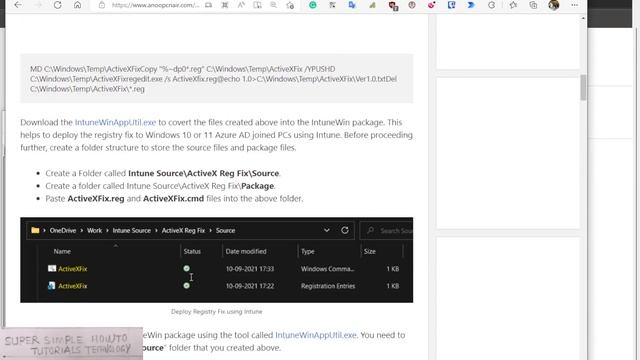Click the Type column header
640x360 pixels.
(308, 251)
